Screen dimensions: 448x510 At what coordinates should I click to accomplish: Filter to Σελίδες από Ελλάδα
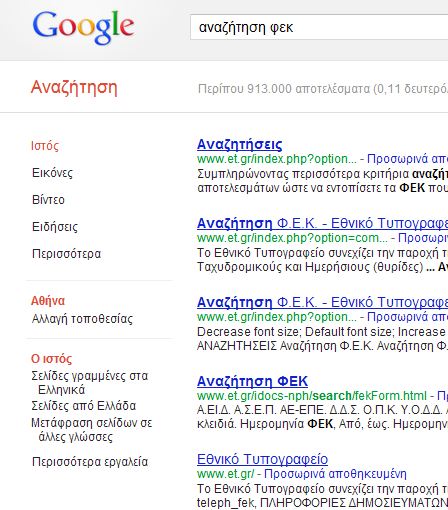click(84, 406)
